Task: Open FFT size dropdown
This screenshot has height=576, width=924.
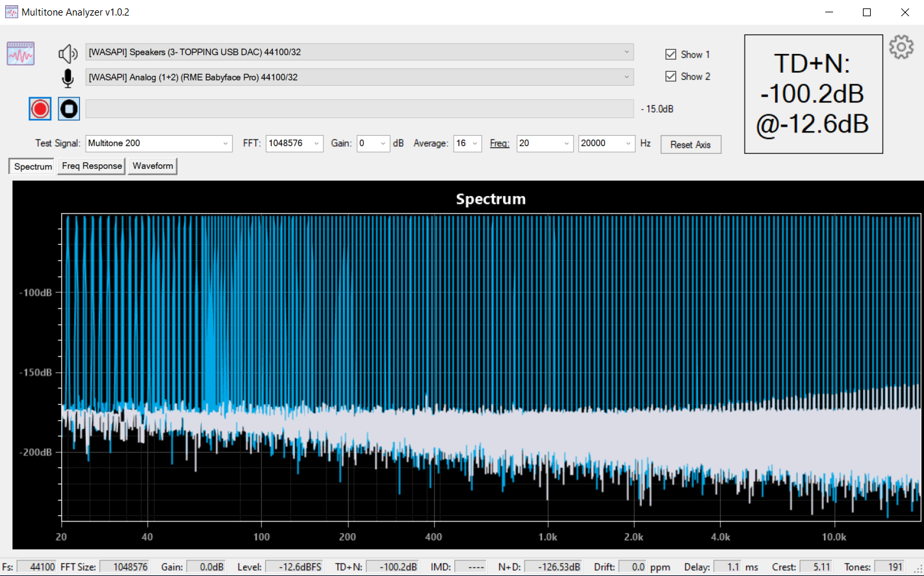Action: coord(294,144)
